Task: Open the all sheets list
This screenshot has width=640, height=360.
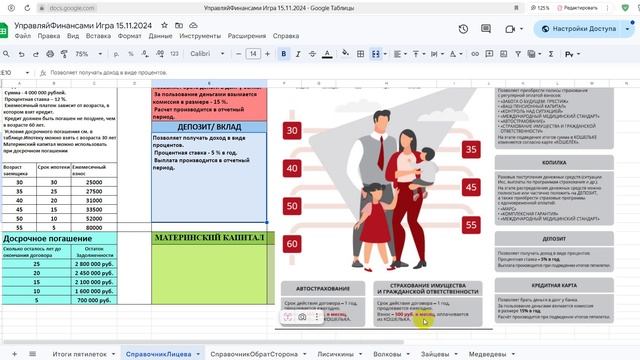Action: [33, 354]
